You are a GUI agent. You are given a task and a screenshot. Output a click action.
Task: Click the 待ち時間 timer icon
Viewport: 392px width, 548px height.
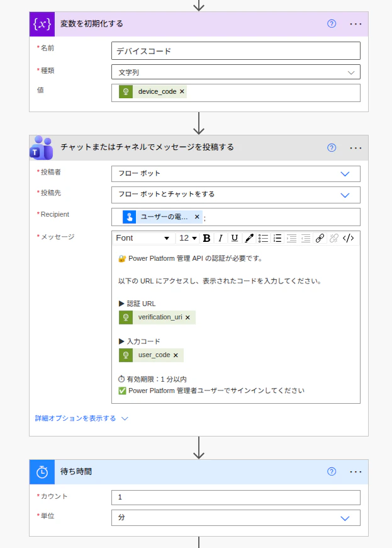click(x=42, y=472)
